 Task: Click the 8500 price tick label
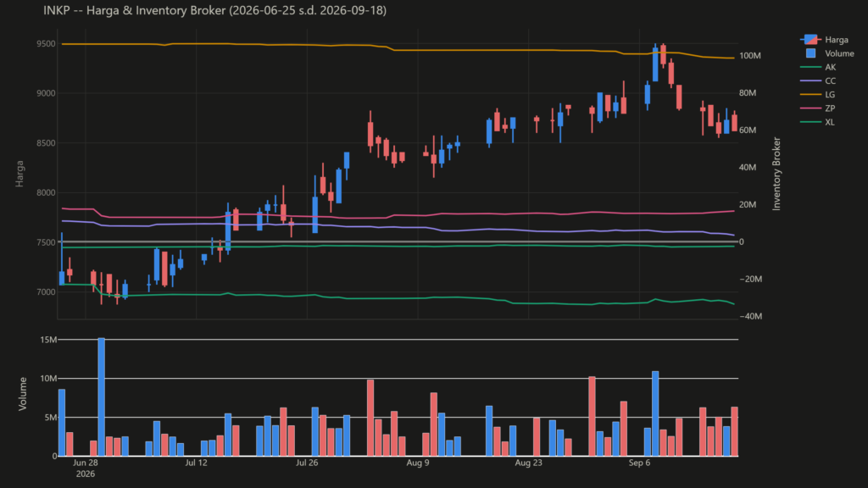(x=46, y=143)
